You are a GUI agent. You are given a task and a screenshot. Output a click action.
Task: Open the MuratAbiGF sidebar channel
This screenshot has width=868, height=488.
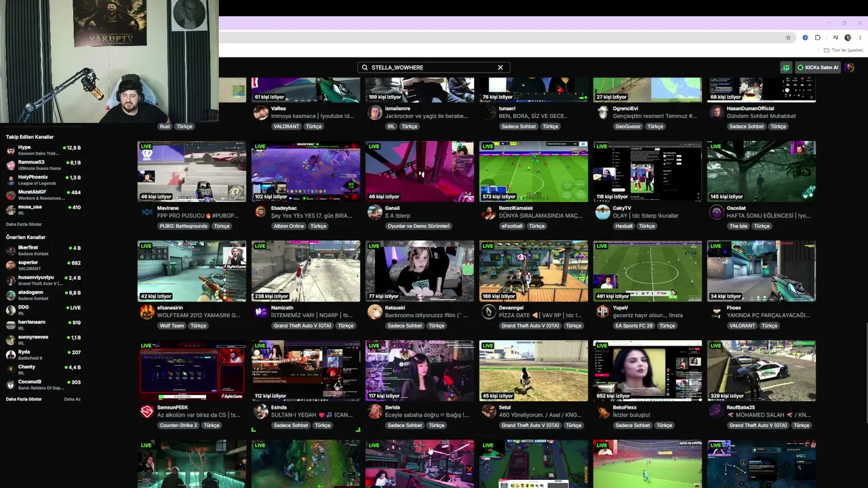(x=44, y=195)
